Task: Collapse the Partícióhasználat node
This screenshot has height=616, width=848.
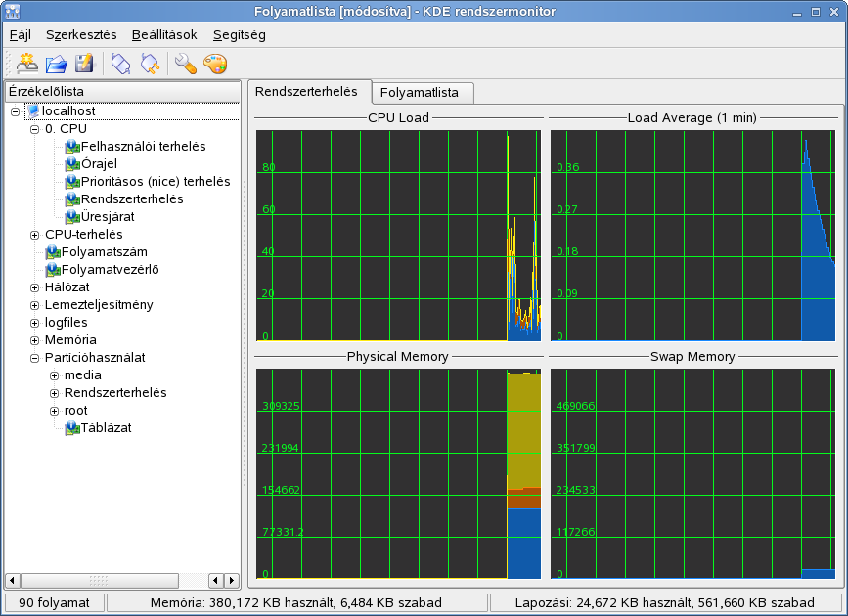Action: (34, 358)
